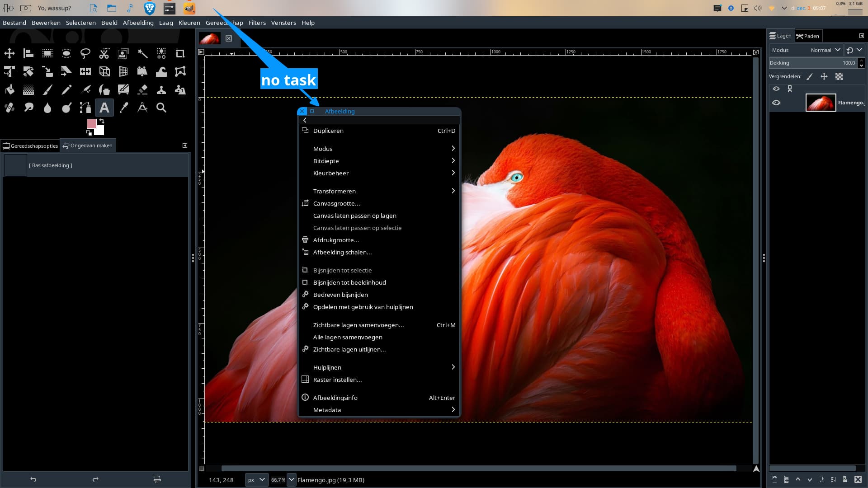Select the Paths tool
868x488 pixels.
point(85,108)
